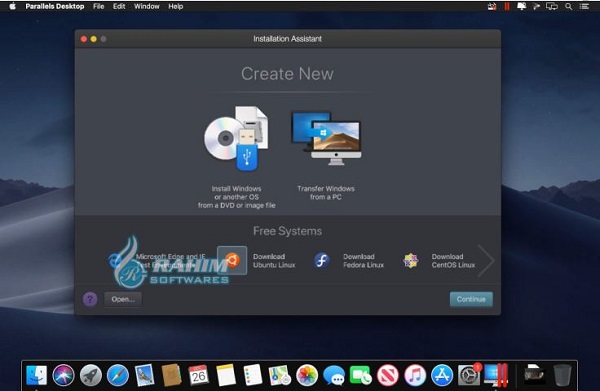This screenshot has height=391, width=600.
Task: Click the Parallels icon in the menu bar
Action: point(507,7)
